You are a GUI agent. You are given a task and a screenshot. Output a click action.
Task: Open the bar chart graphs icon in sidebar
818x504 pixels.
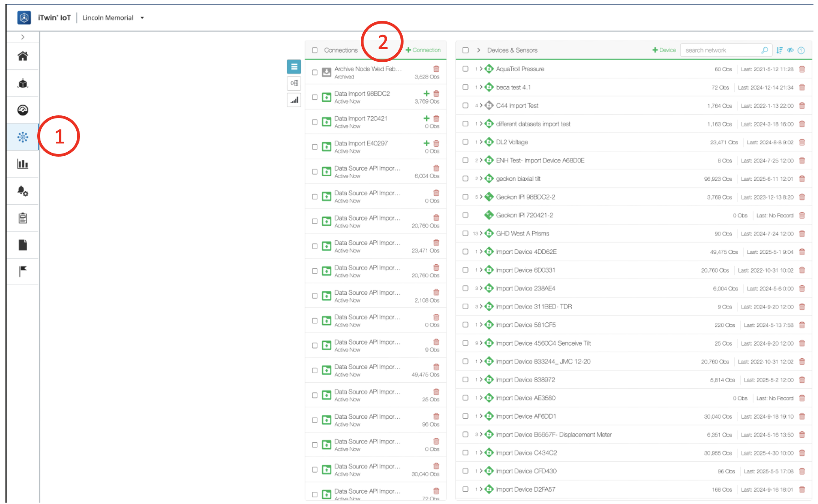[23, 164]
